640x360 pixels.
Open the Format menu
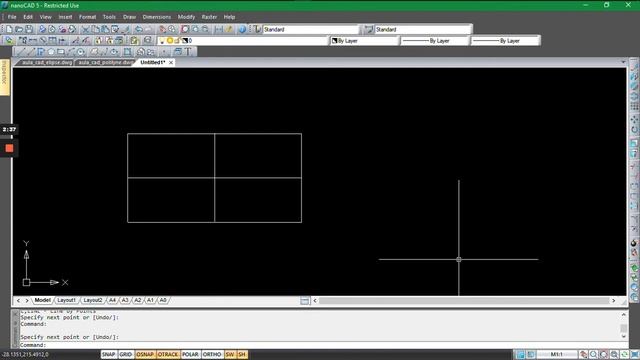coord(87,17)
